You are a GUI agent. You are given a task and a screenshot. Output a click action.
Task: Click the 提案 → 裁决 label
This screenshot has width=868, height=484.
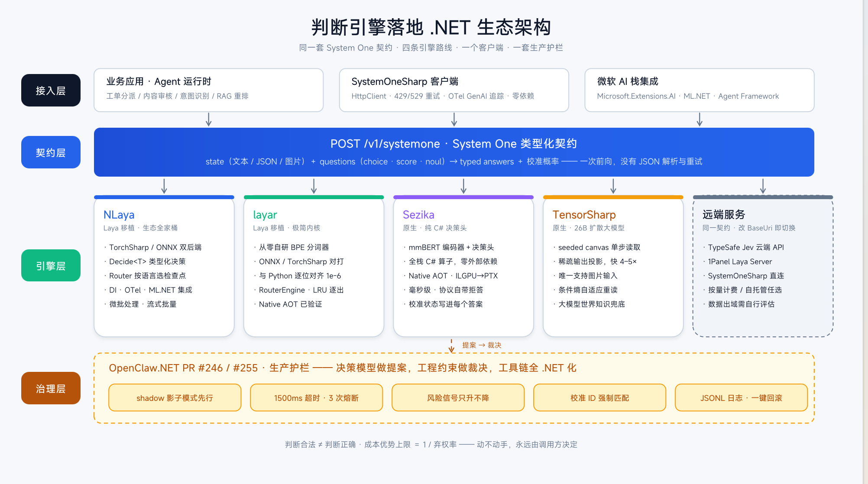[x=482, y=345]
